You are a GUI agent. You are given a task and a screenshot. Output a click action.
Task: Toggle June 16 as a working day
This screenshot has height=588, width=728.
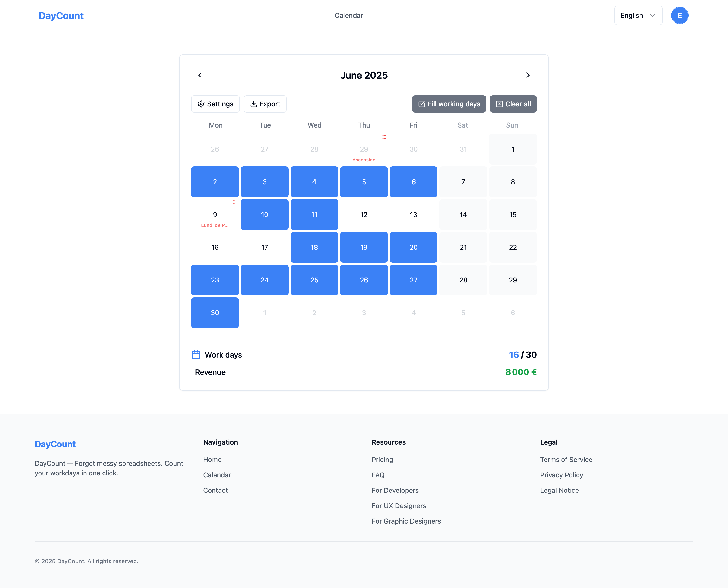[x=215, y=247]
